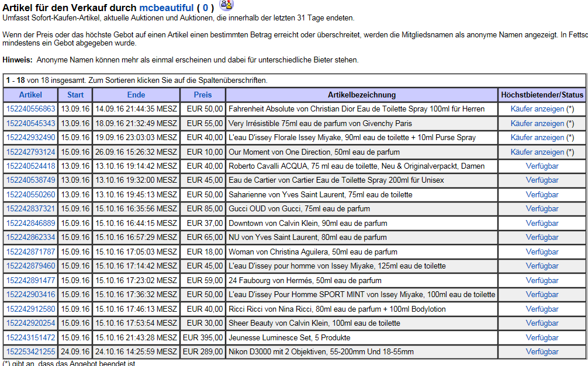Click Verfügbar for the Christina Aguilera Woman row
Viewport: 588px width, 366px height.
click(x=542, y=252)
